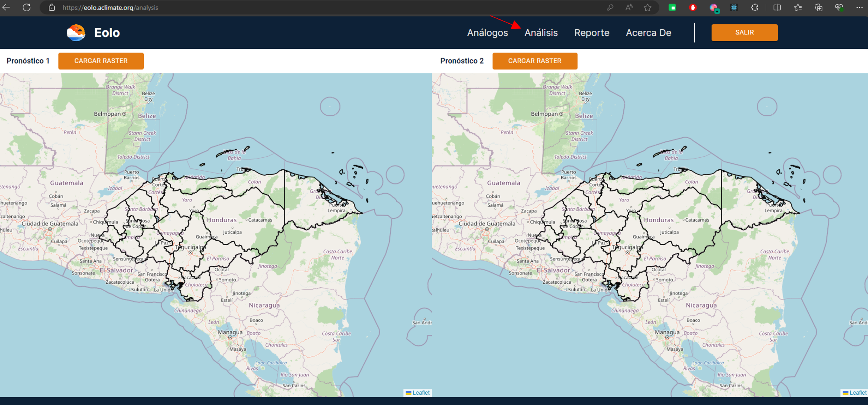
Task: Click Choluteca on the Pronóstico 1 map
Action: click(x=197, y=285)
